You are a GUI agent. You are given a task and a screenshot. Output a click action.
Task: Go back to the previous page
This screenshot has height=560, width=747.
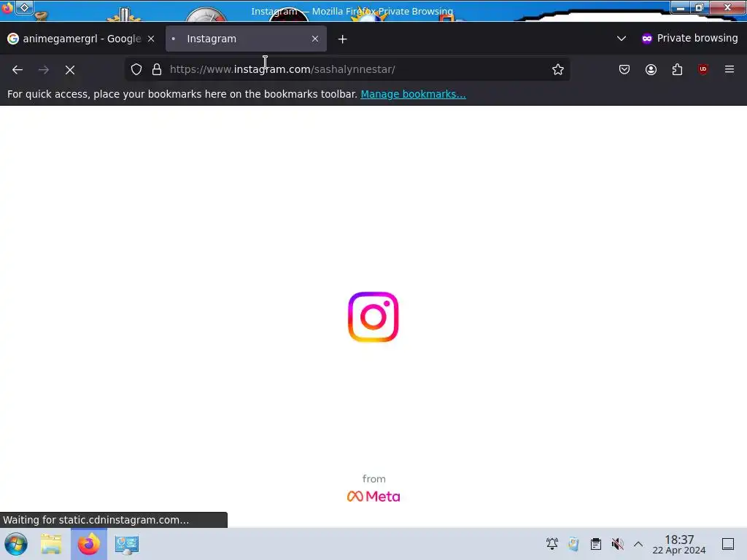pyautogui.click(x=18, y=69)
